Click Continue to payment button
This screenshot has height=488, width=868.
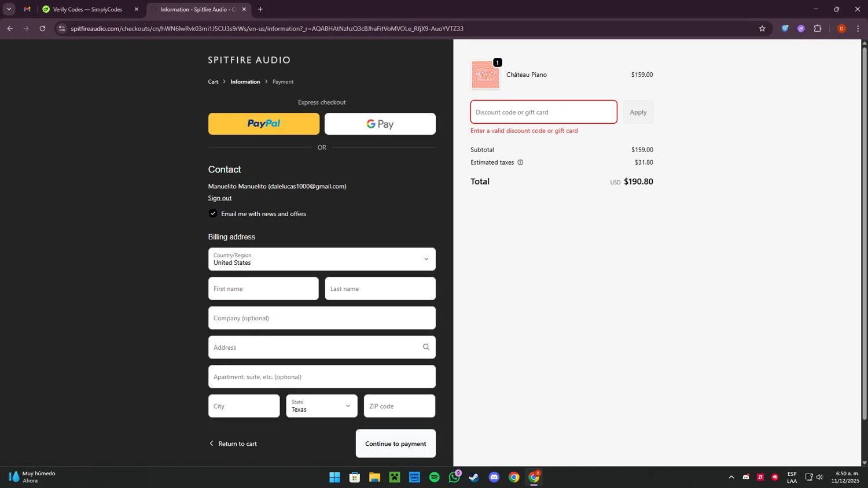tap(396, 443)
